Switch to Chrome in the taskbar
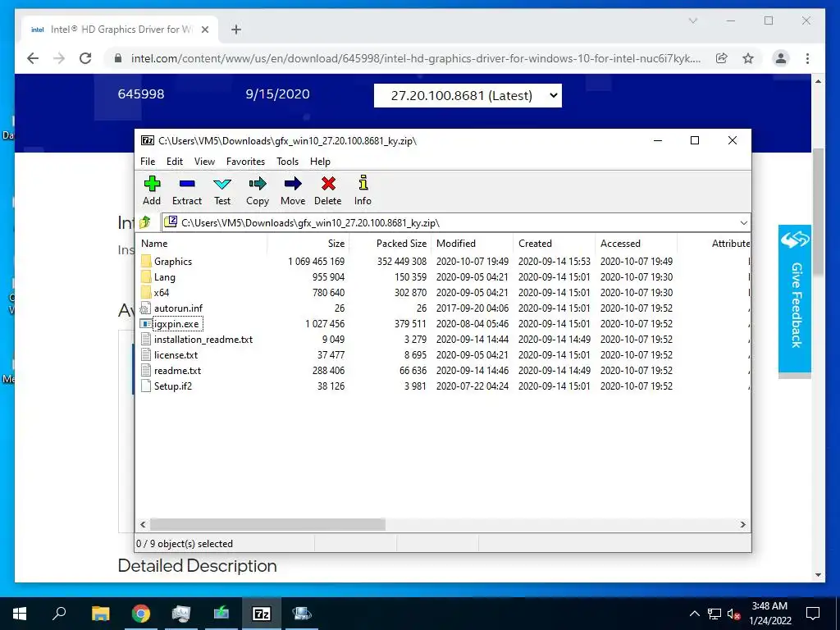The height and width of the screenshot is (630, 840). click(x=141, y=614)
